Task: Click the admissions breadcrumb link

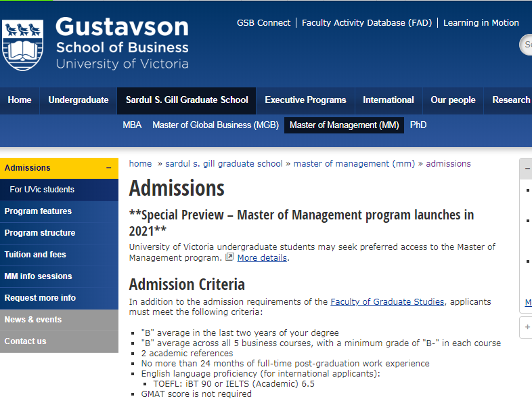Action: [448, 164]
